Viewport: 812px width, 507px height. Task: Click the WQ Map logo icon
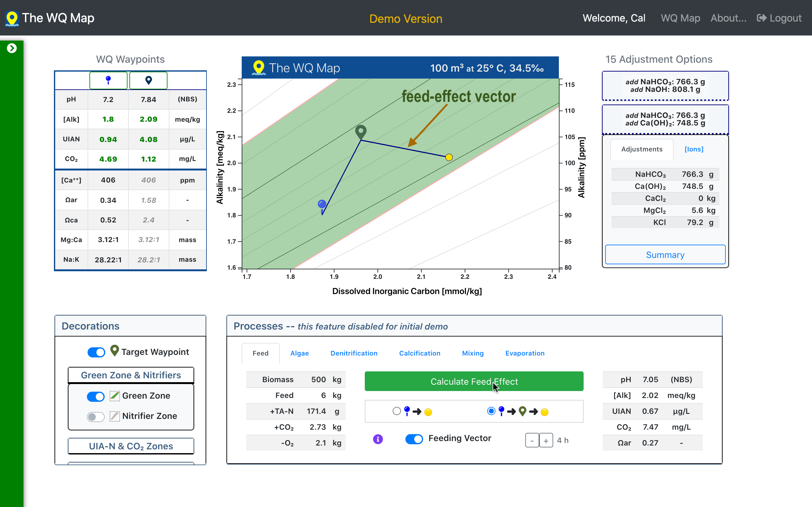[x=12, y=18]
